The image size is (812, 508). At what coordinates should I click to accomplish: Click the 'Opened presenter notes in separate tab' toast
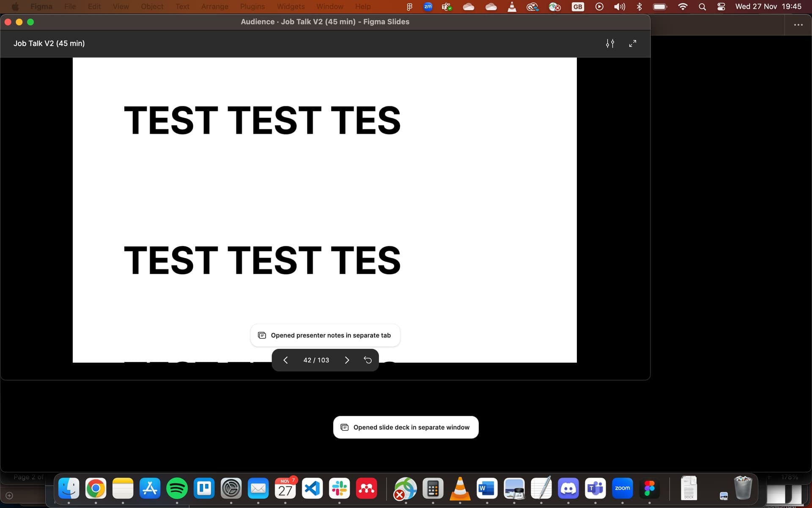(x=325, y=335)
